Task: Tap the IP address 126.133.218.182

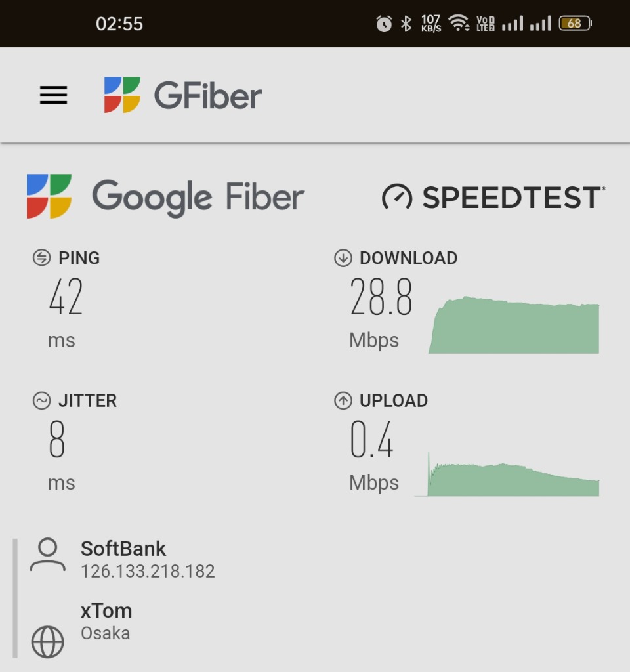Action: [148, 572]
